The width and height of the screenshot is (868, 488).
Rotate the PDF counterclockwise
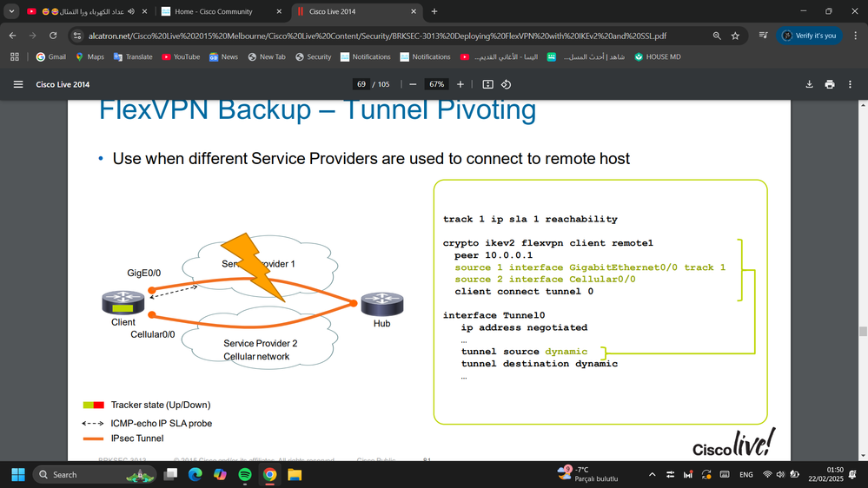pyautogui.click(x=506, y=84)
